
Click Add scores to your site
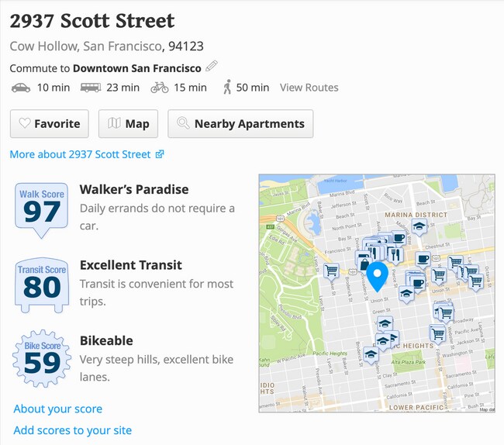click(x=73, y=430)
